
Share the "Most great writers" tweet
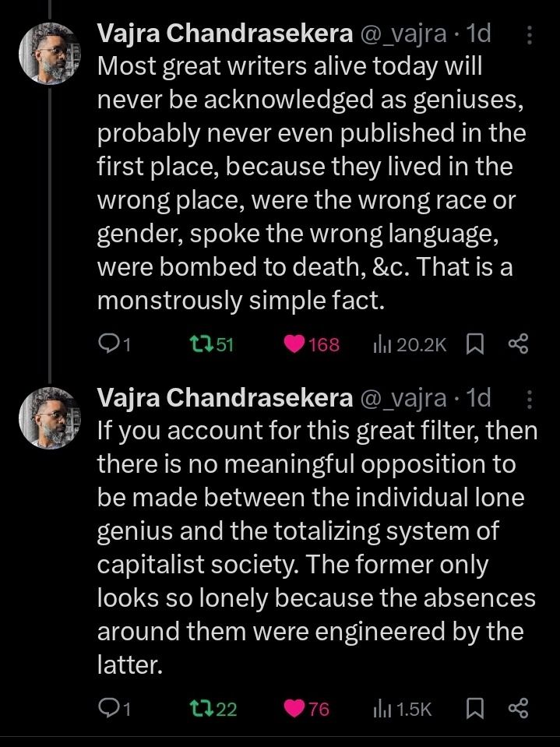518,344
